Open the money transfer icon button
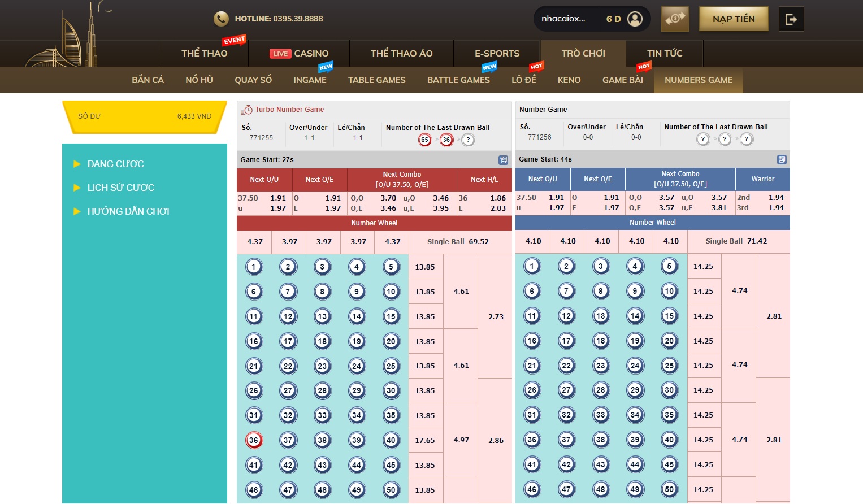 pyautogui.click(x=675, y=19)
